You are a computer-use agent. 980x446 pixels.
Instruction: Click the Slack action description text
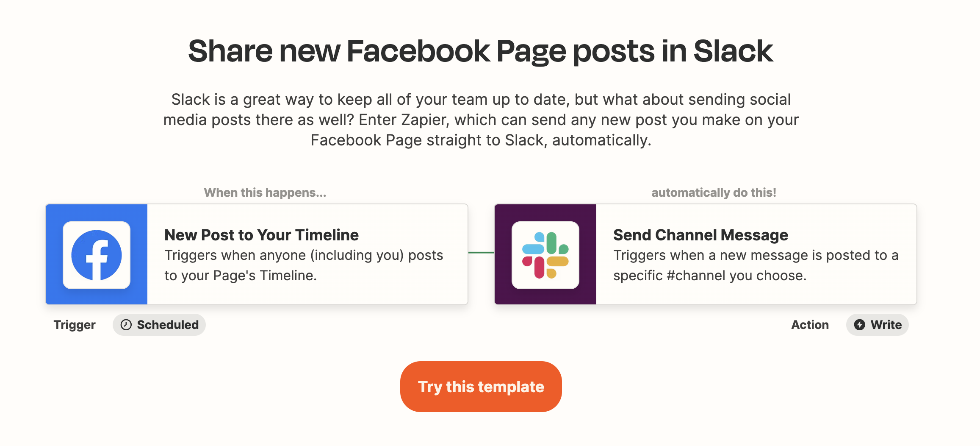(756, 265)
